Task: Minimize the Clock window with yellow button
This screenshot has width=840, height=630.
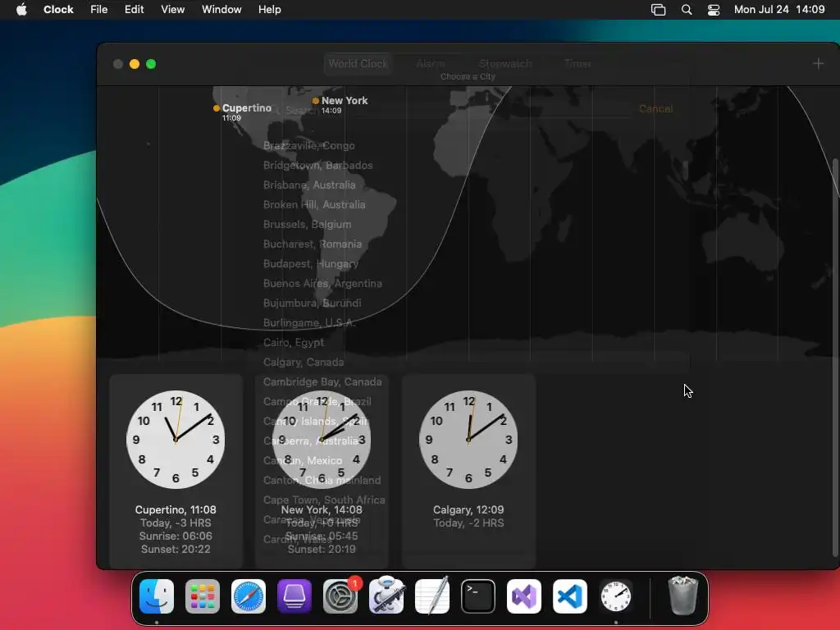Action: point(135,64)
